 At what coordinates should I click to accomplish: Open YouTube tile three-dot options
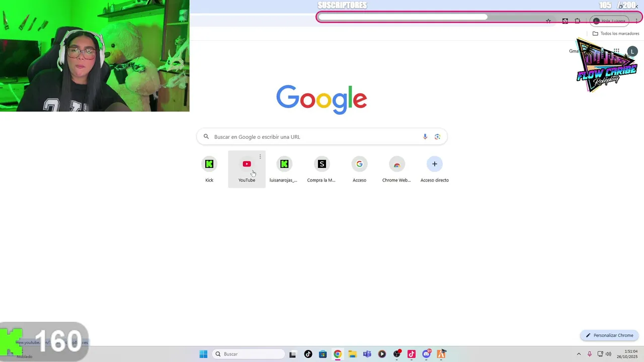pyautogui.click(x=260, y=157)
